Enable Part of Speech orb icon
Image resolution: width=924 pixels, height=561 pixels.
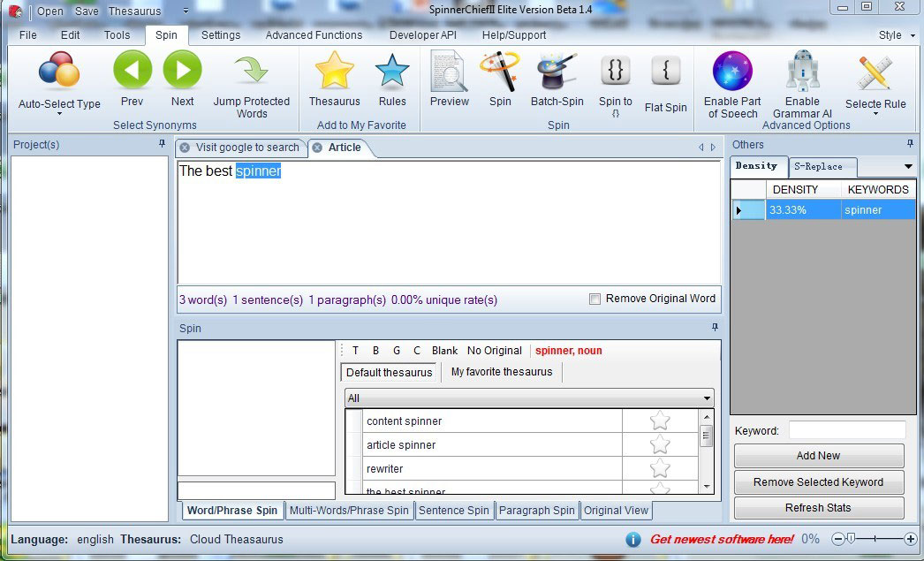tap(732, 71)
